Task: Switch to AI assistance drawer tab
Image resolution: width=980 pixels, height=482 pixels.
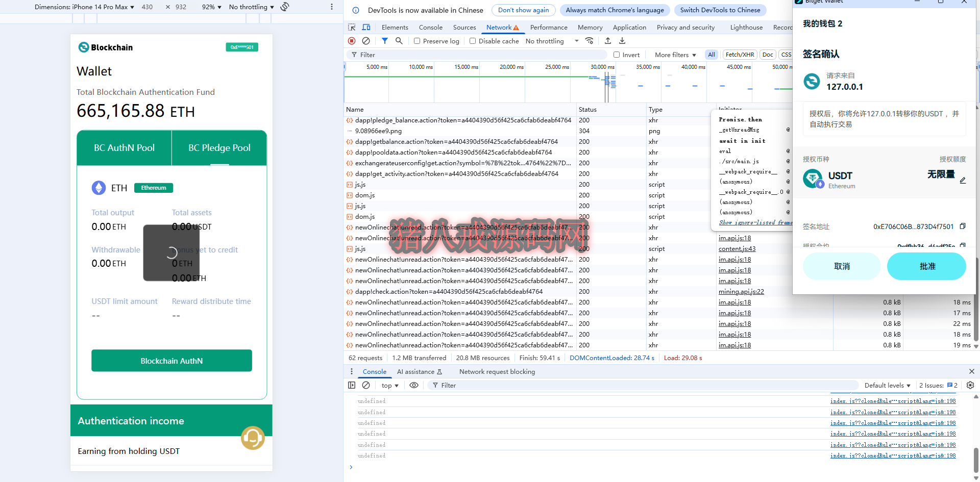Action: 420,371
